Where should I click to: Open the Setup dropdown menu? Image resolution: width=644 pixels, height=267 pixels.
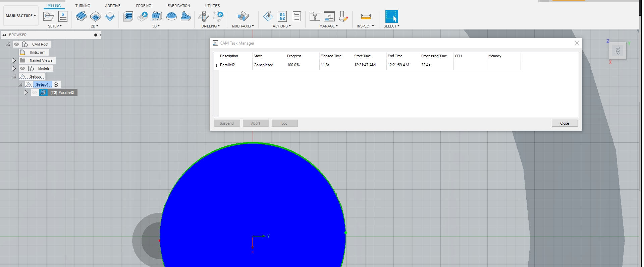click(55, 26)
